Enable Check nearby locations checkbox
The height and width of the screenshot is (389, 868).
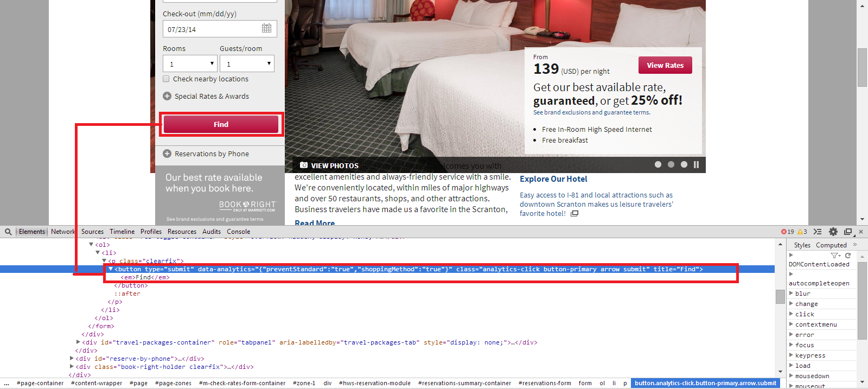click(167, 79)
